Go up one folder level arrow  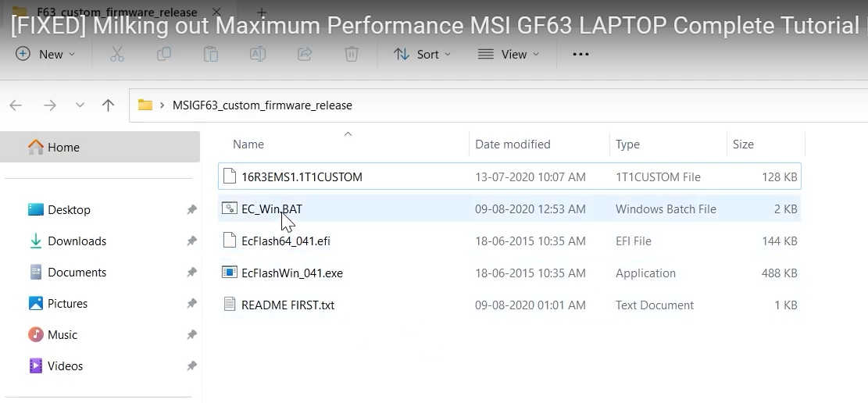[108, 105]
